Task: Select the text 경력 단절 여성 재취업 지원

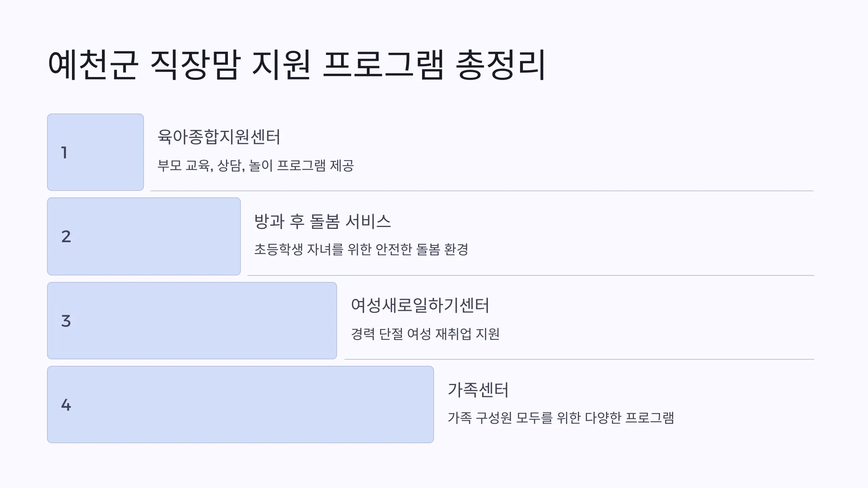Action: (425, 334)
